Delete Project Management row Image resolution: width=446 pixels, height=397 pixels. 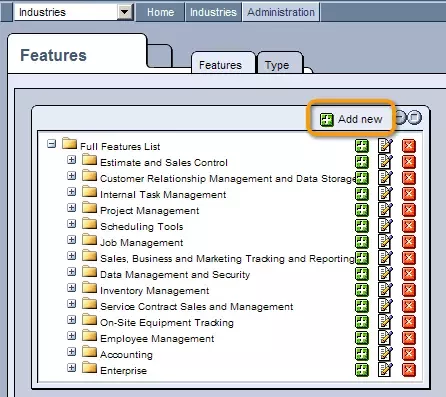click(409, 210)
